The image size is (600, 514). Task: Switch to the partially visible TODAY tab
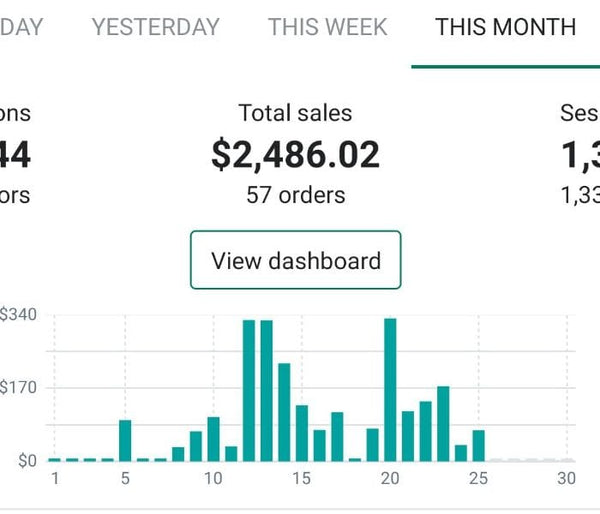point(20,27)
